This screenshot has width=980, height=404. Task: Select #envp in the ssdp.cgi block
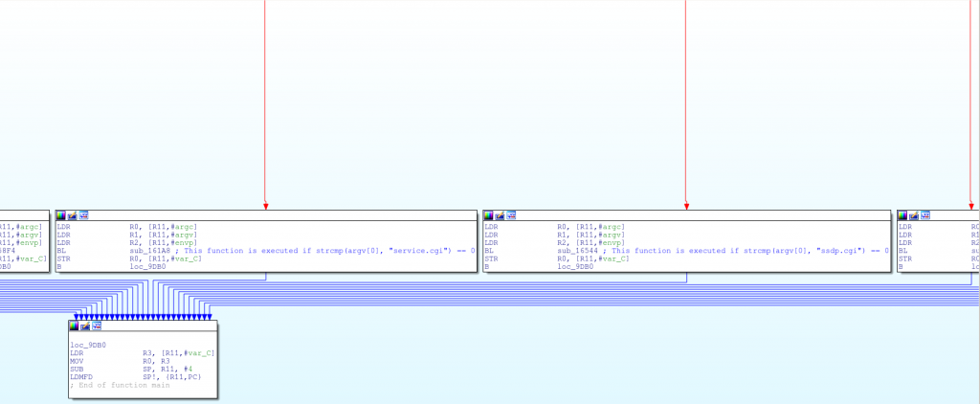pos(612,242)
